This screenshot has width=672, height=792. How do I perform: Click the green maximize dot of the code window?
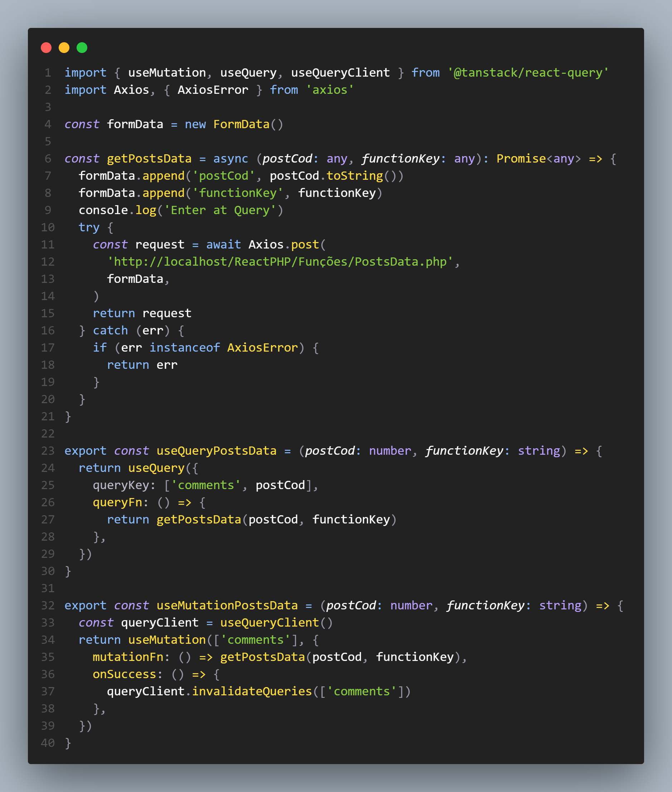pyautogui.click(x=82, y=48)
